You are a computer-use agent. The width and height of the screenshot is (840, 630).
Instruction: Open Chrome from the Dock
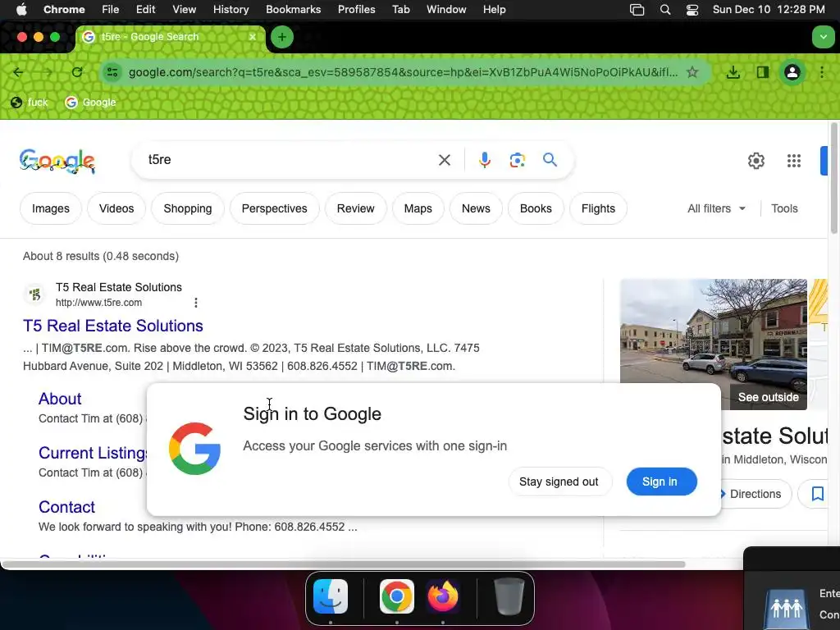[396, 596]
